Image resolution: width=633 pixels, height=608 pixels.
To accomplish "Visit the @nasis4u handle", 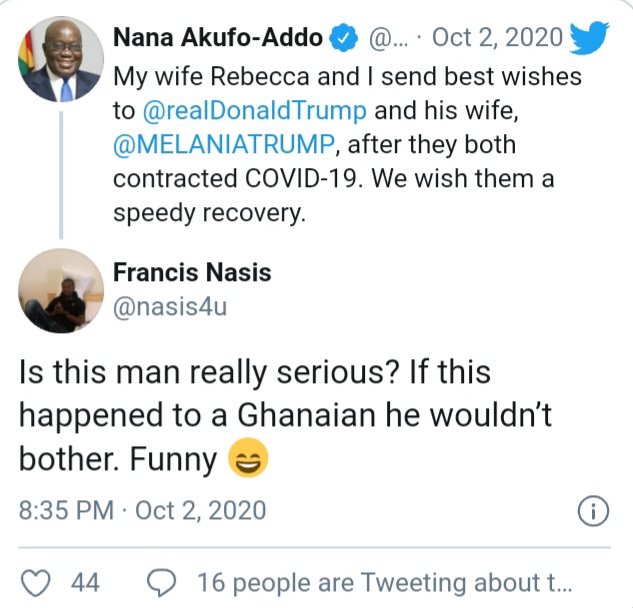I will tap(169, 306).
